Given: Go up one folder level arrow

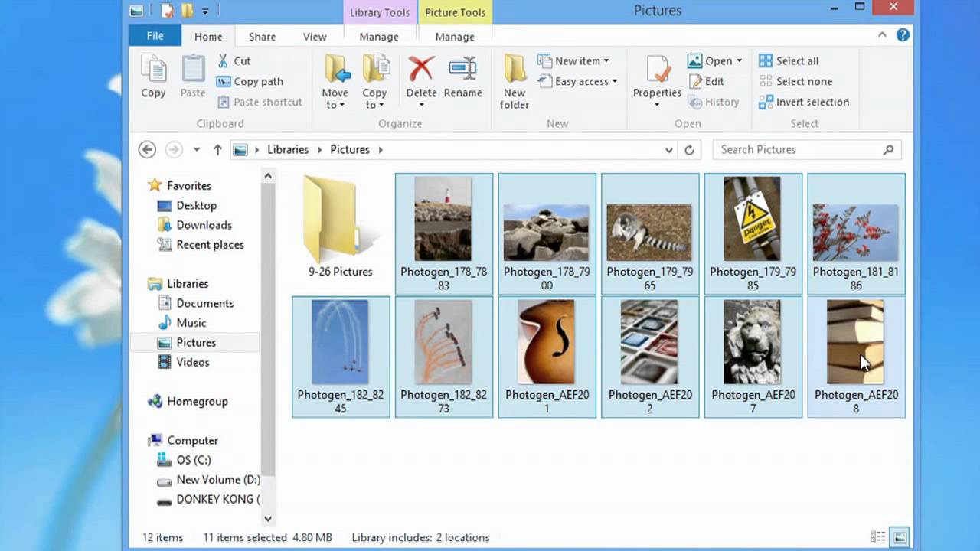Looking at the screenshot, I should [217, 150].
